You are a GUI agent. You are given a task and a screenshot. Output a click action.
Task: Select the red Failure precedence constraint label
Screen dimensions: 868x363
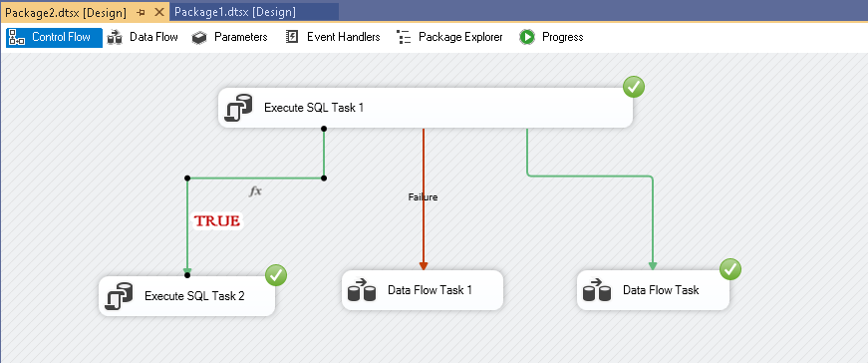(x=423, y=196)
